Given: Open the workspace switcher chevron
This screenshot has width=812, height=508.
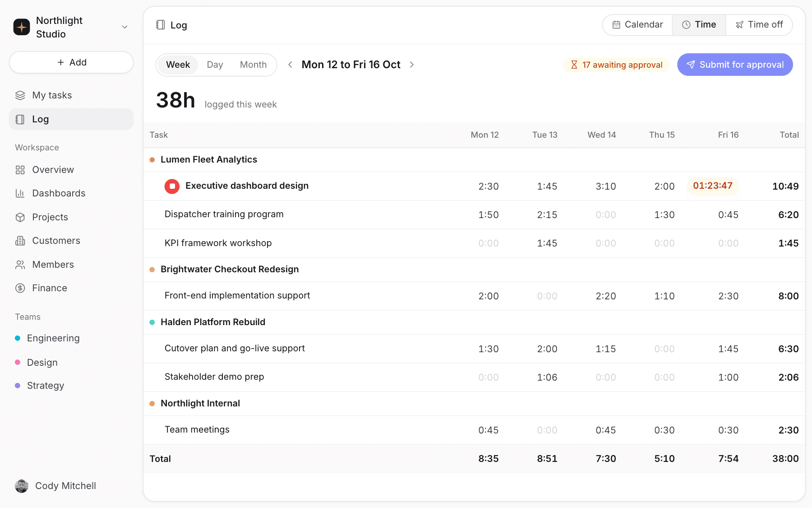Looking at the screenshot, I should pyautogui.click(x=125, y=27).
